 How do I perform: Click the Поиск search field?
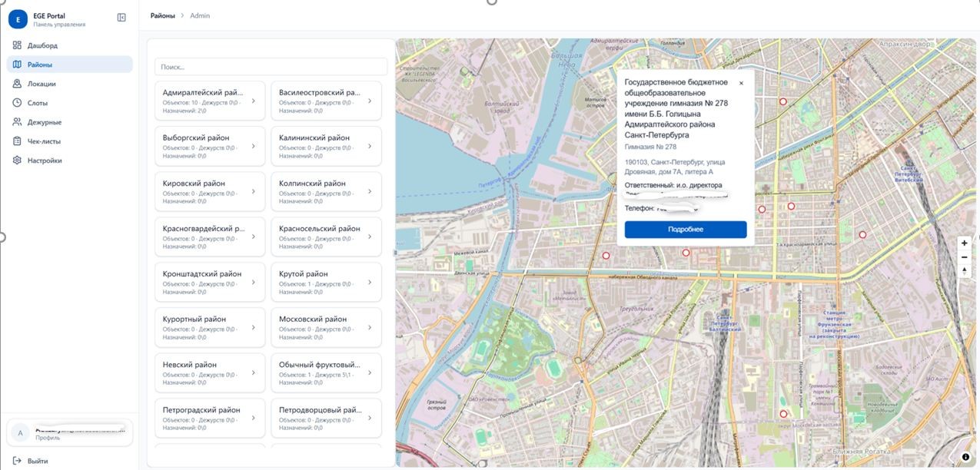pos(271,67)
